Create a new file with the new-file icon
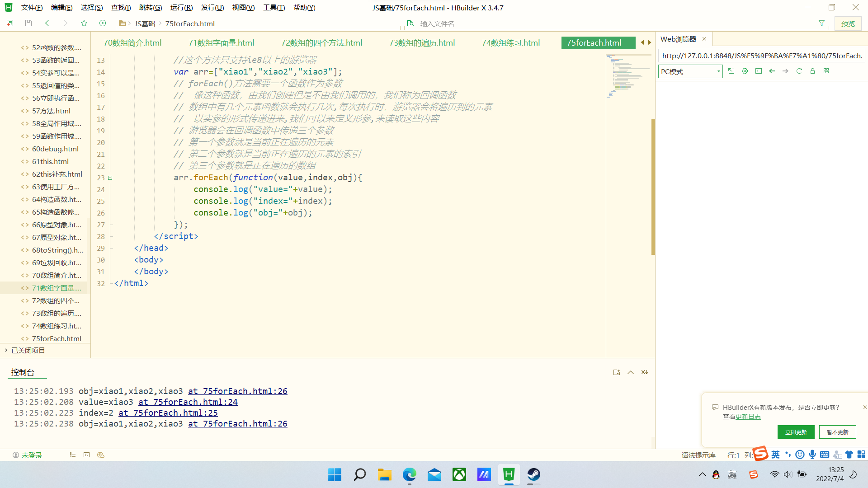Image resolution: width=868 pixels, height=488 pixels. (x=9, y=23)
